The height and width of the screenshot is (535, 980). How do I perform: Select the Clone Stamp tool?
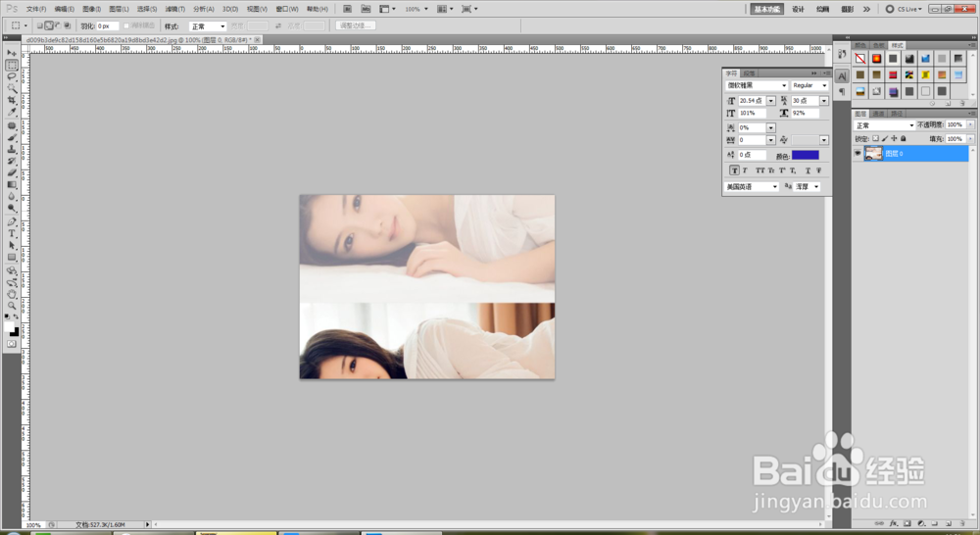(12, 149)
